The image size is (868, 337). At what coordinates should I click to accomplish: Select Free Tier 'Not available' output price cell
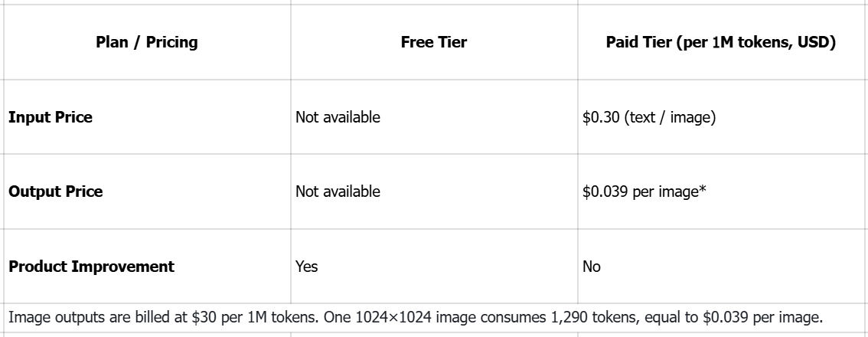coord(434,191)
